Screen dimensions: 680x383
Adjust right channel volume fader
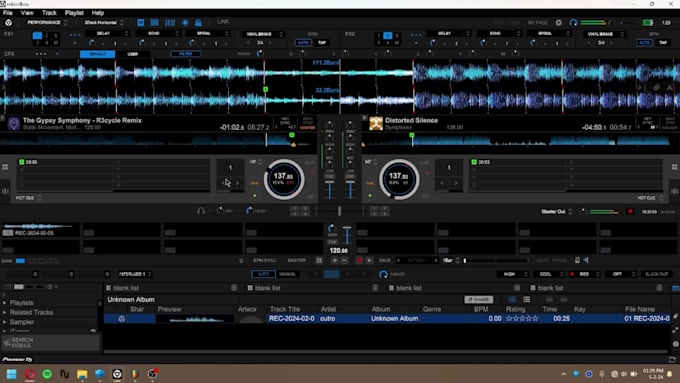point(350,190)
